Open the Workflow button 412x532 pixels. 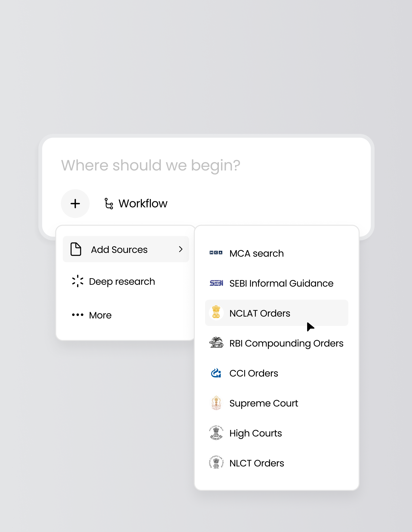click(x=136, y=204)
